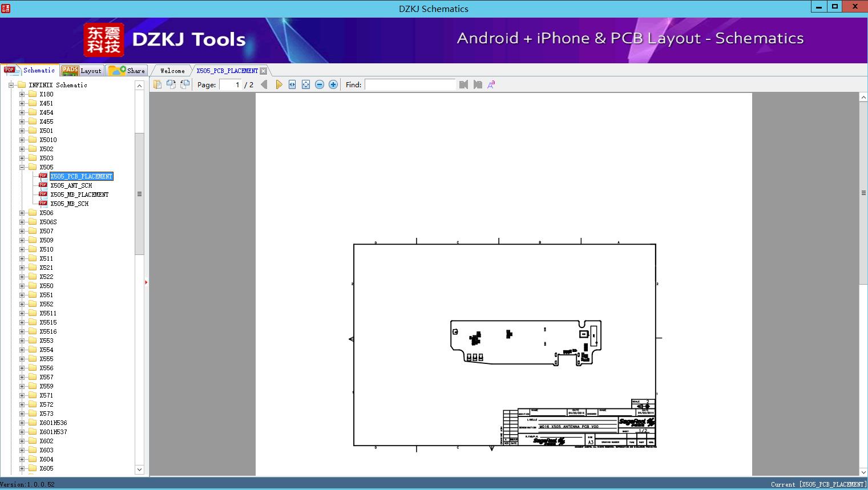Expand the X451 folder
The image size is (868, 490).
(22, 103)
